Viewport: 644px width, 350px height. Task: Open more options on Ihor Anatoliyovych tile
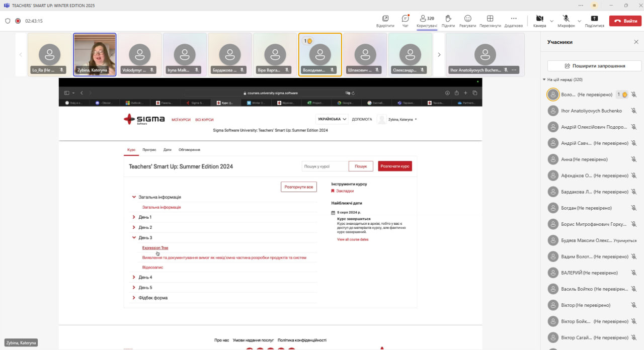[514, 70]
